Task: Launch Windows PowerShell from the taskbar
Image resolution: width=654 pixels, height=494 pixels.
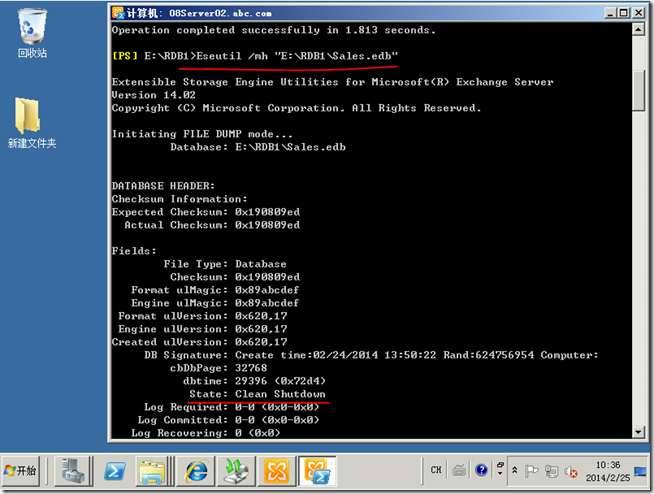Action: click(115, 471)
